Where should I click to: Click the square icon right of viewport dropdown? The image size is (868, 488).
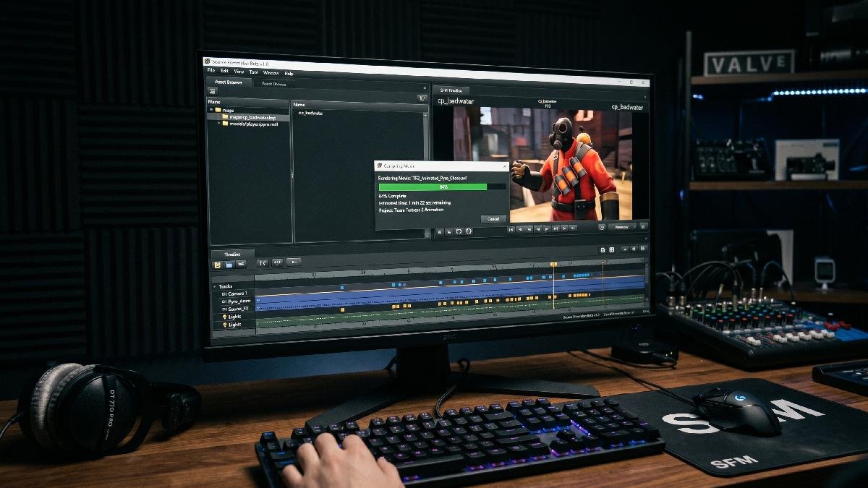pos(643,227)
